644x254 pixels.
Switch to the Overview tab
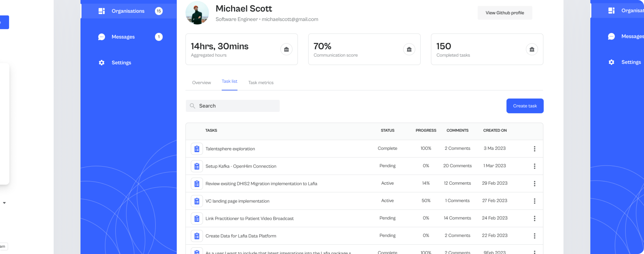click(x=202, y=83)
